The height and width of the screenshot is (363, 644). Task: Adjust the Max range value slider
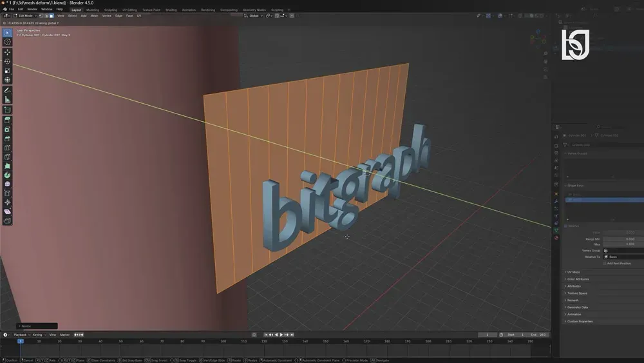point(623,244)
